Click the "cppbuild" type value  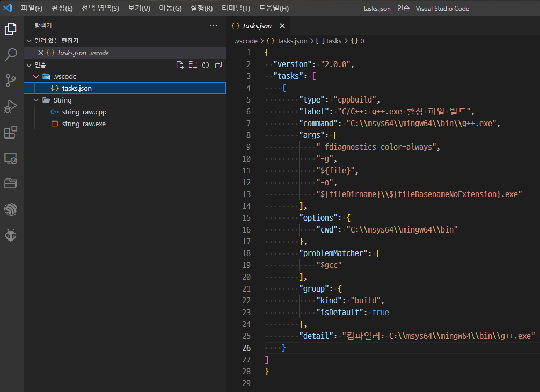click(354, 99)
